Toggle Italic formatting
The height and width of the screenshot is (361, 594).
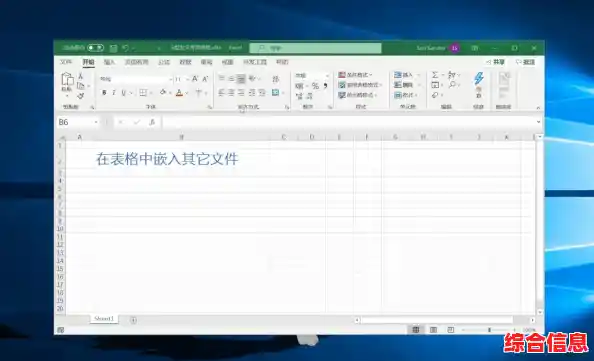pos(114,92)
